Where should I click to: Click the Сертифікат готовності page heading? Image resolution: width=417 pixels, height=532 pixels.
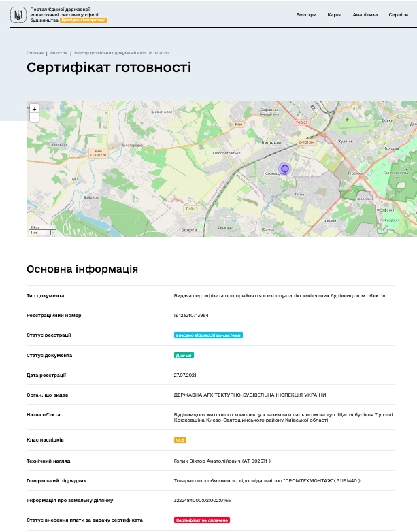[109, 67]
